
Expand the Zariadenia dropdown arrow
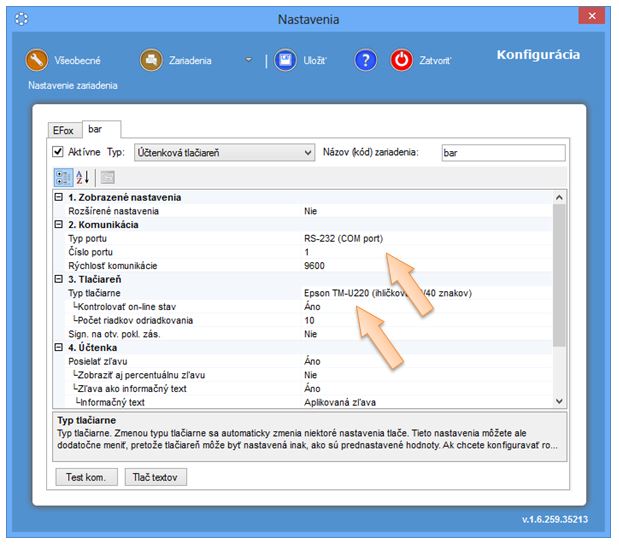tap(248, 60)
